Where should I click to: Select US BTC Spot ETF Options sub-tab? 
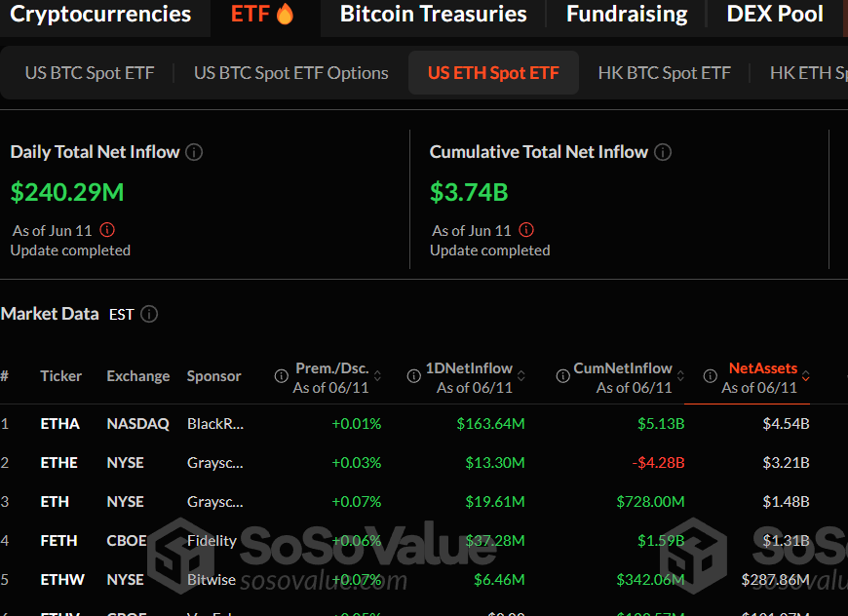[291, 73]
